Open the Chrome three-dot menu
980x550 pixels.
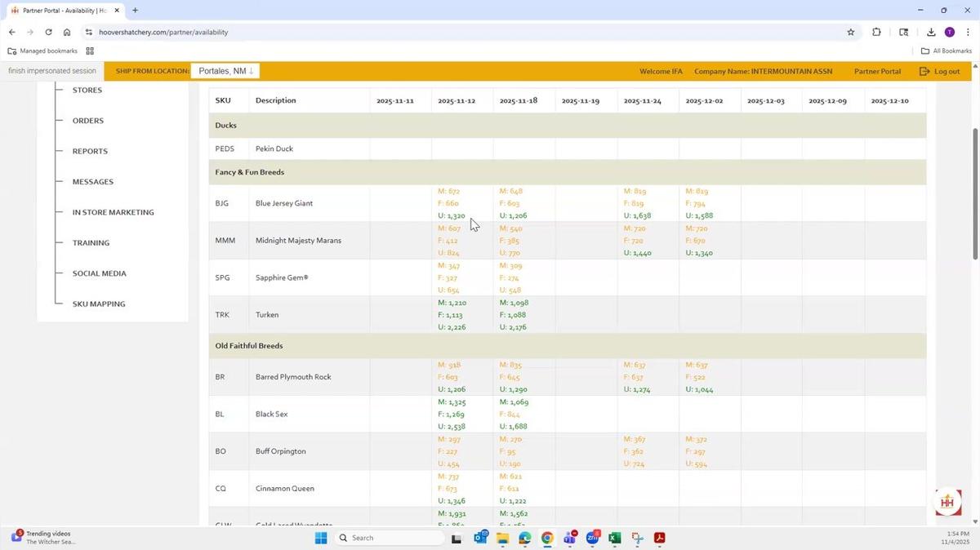click(968, 32)
